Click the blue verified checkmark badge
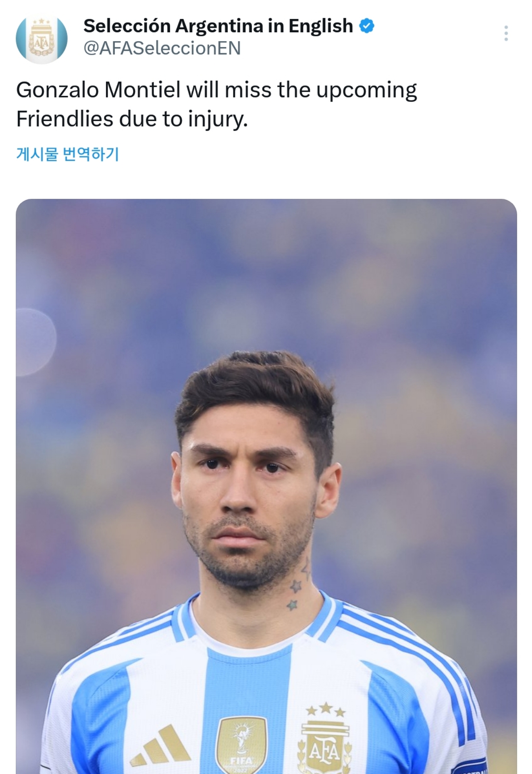 click(366, 26)
